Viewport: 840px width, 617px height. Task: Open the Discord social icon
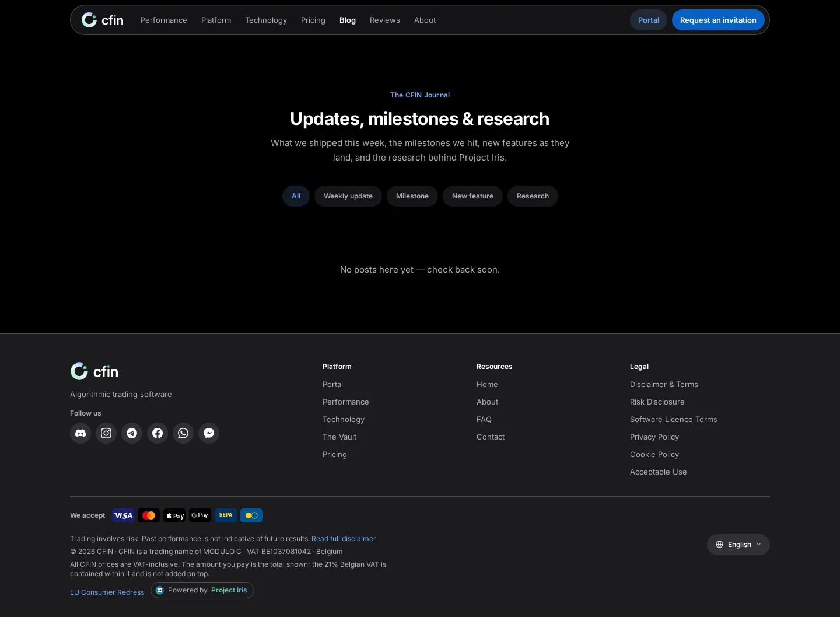coord(80,433)
